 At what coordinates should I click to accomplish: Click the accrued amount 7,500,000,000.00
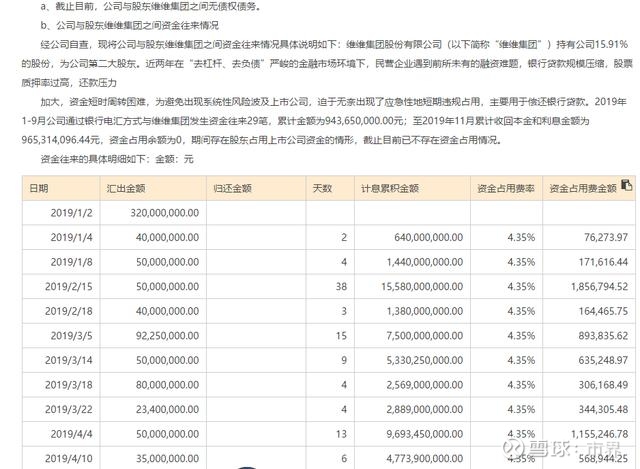(425, 336)
